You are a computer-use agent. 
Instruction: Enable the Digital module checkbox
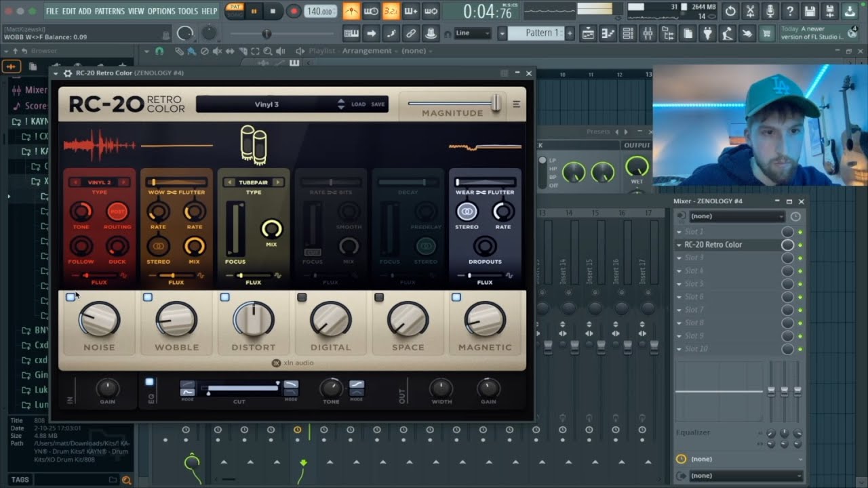click(302, 297)
